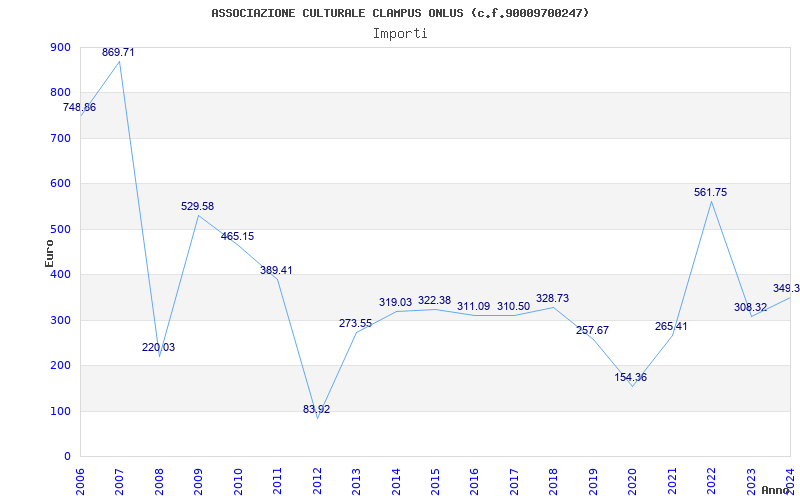Click the 600 y-axis tick label
The height and width of the screenshot is (500, 800).
click(60, 184)
